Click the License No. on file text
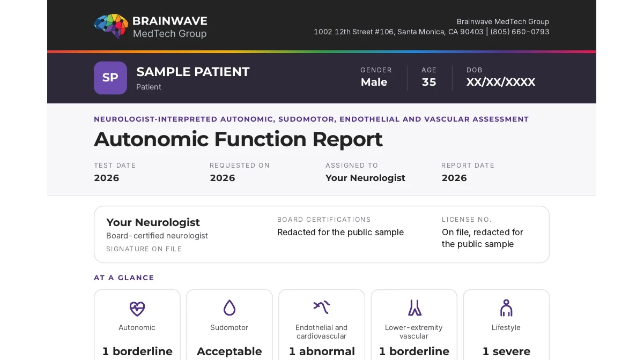 point(483,238)
